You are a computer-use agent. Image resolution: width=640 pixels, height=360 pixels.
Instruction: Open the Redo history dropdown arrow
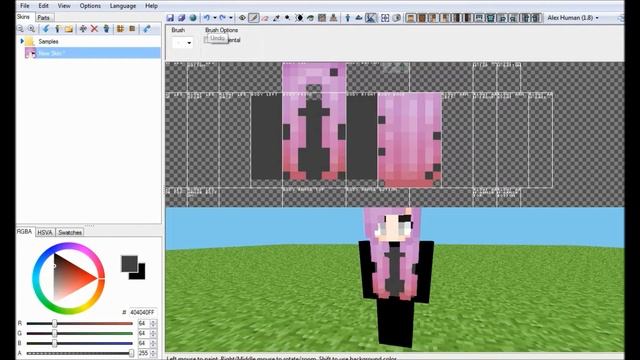point(231,18)
